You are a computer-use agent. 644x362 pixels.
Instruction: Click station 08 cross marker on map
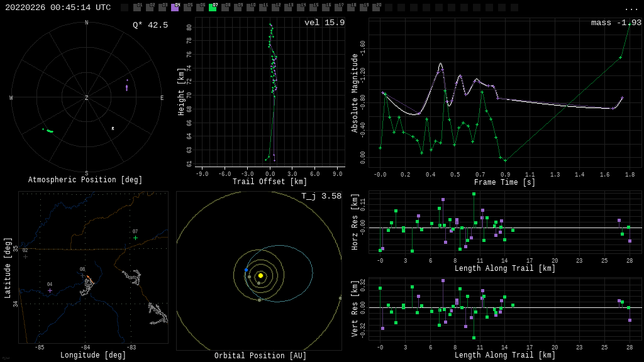[x=82, y=275]
